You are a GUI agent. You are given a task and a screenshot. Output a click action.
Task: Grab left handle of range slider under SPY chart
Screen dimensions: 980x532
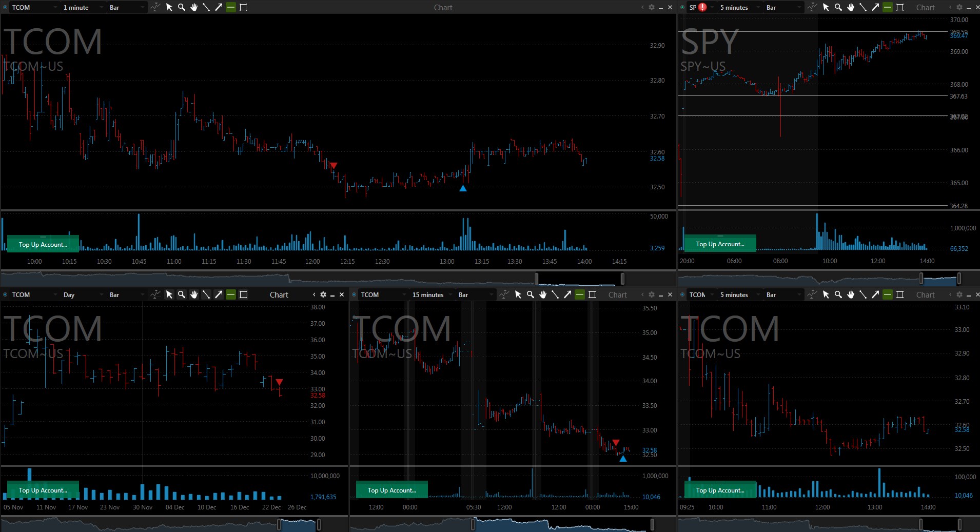[922, 279]
